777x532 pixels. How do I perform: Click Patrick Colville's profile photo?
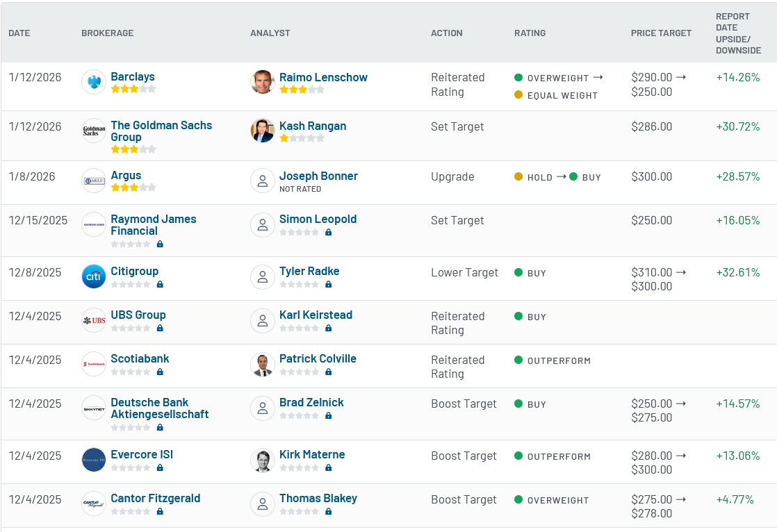tap(263, 364)
